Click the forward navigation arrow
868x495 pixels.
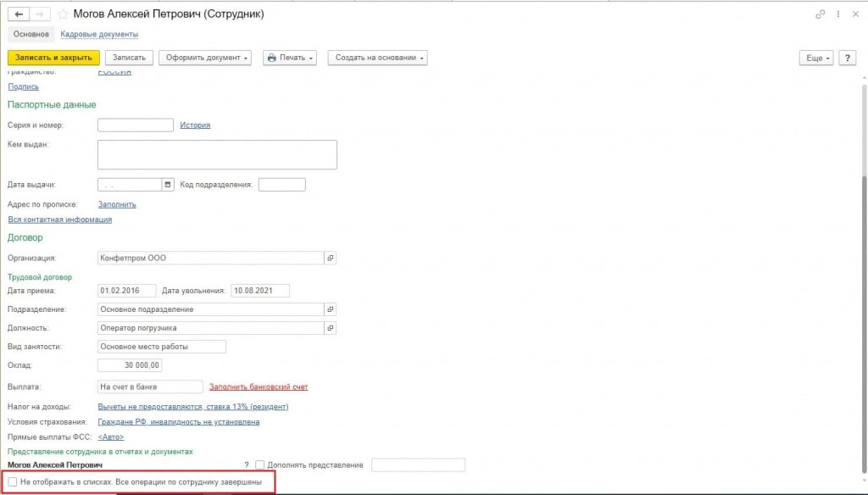[40, 14]
